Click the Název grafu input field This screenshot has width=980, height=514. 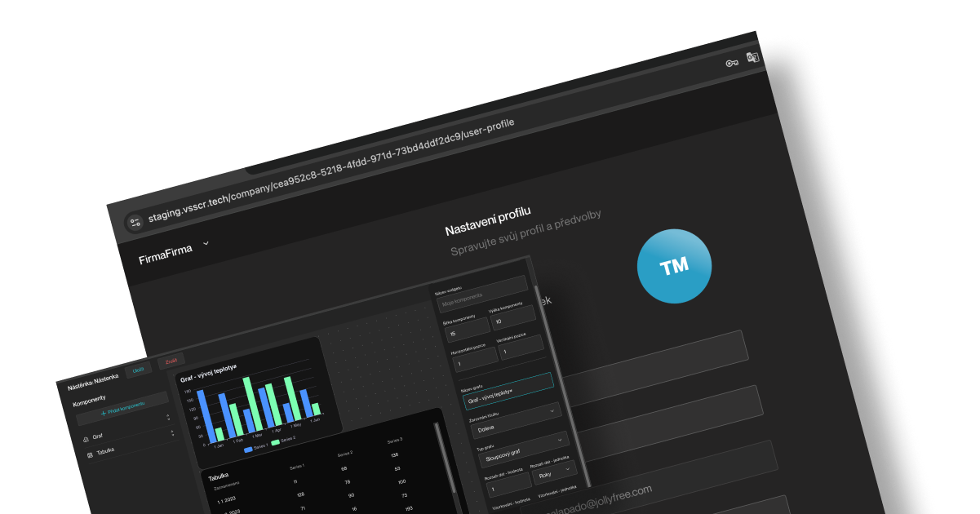[508, 390]
